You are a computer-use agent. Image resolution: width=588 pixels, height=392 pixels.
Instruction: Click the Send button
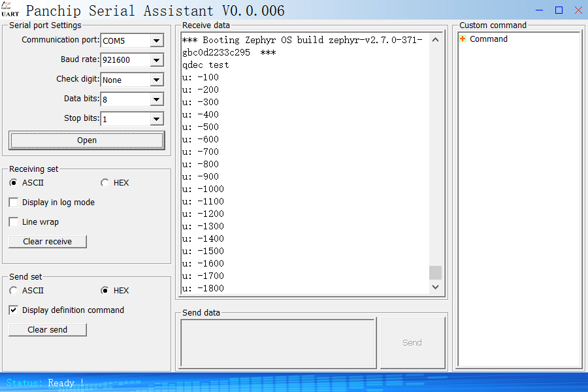412,343
